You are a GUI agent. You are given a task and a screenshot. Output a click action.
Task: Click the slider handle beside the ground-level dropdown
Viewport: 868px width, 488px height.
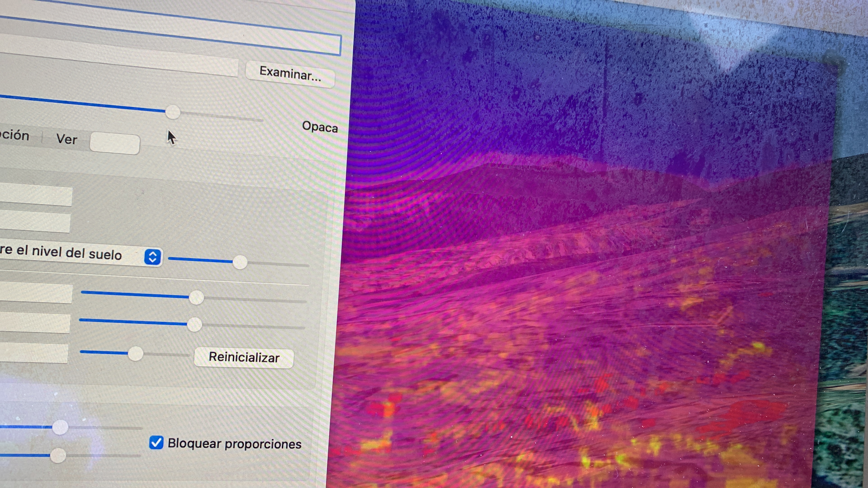click(240, 262)
